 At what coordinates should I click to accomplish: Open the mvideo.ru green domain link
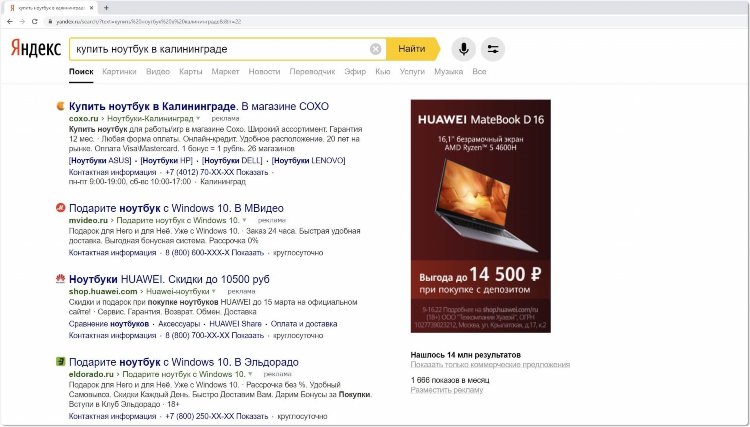point(88,220)
